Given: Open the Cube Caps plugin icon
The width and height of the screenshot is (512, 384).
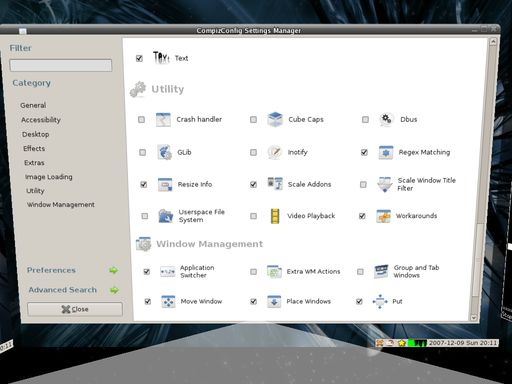Looking at the screenshot, I should click(275, 119).
